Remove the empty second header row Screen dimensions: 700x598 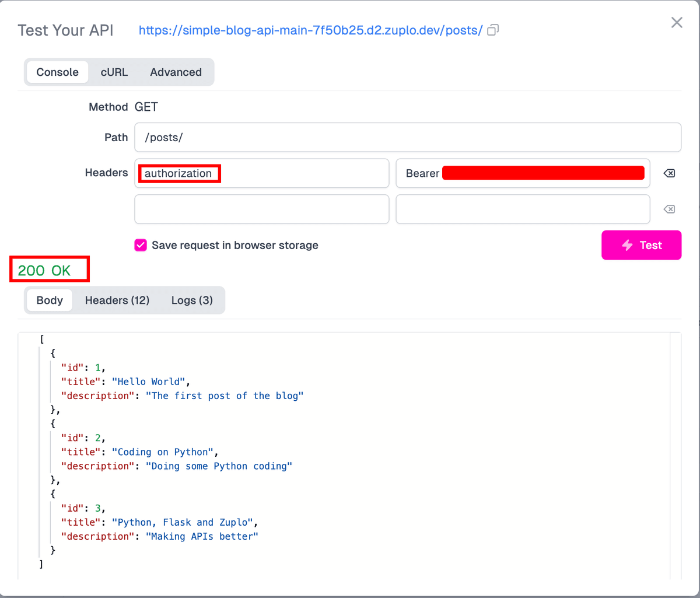click(x=669, y=209)
